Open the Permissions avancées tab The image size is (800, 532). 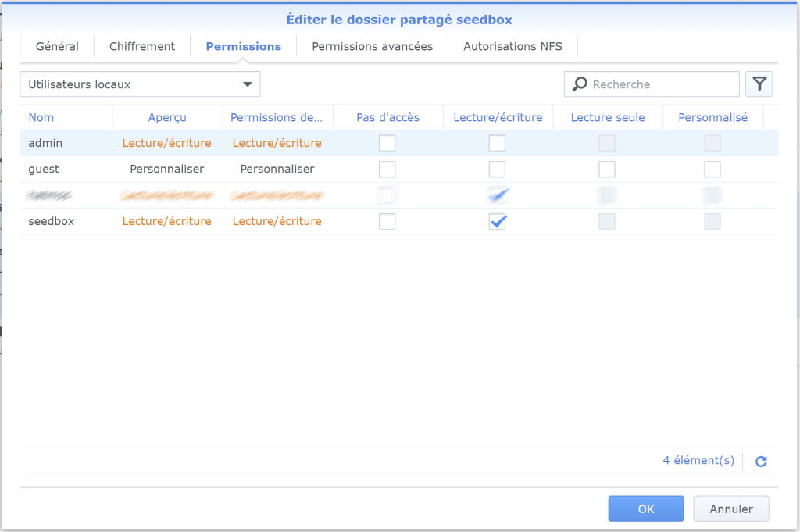point(372,46)
